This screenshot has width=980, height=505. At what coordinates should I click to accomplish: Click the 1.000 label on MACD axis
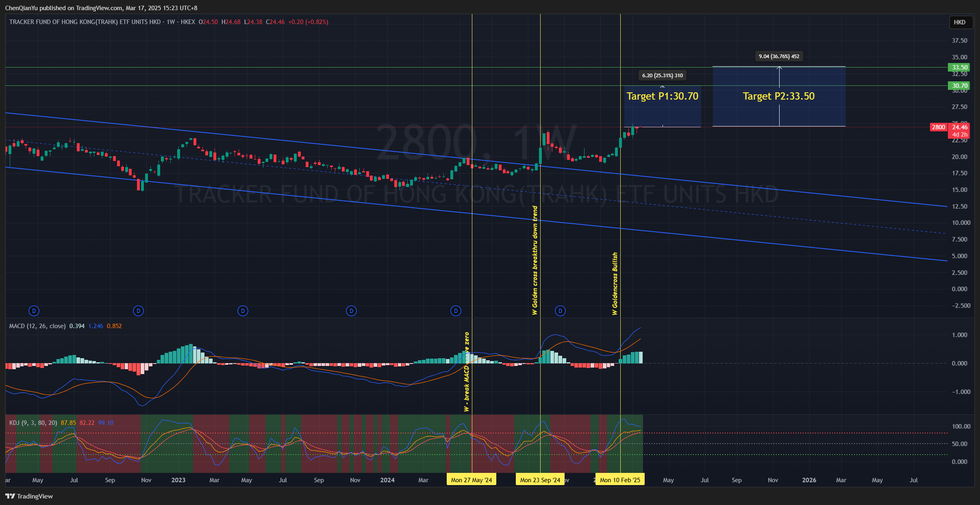click(960, 335)
